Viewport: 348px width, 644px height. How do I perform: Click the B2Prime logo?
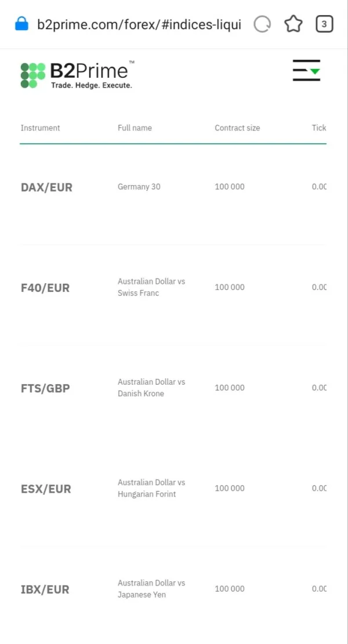[x=77, y=75]
